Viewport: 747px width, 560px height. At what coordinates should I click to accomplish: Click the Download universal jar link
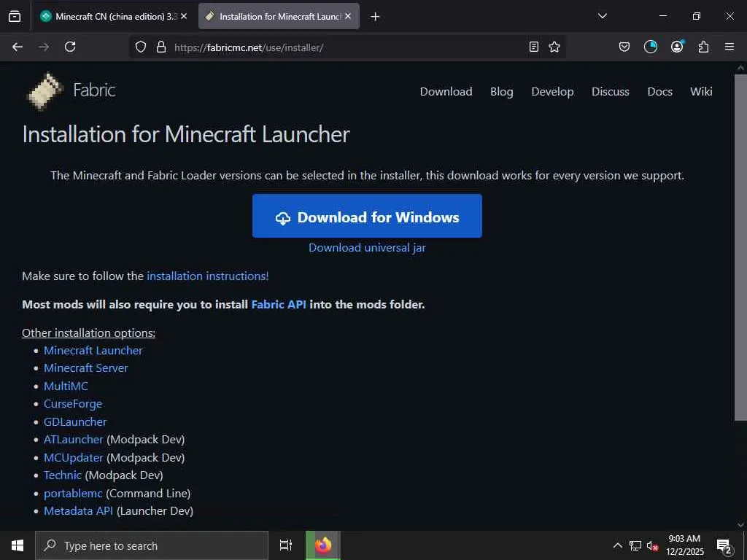click(x=367, y=248)
